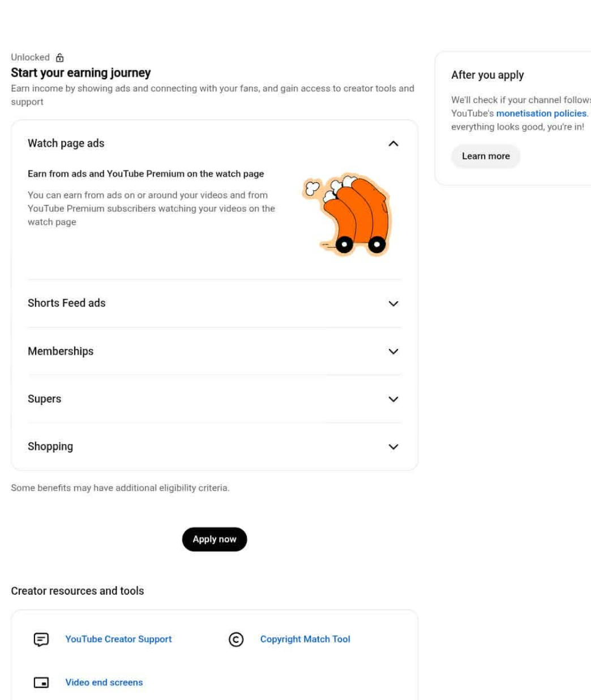Open the Copyright Match Tool link
Screen dimensions: 591x700
tap(305, 639)
